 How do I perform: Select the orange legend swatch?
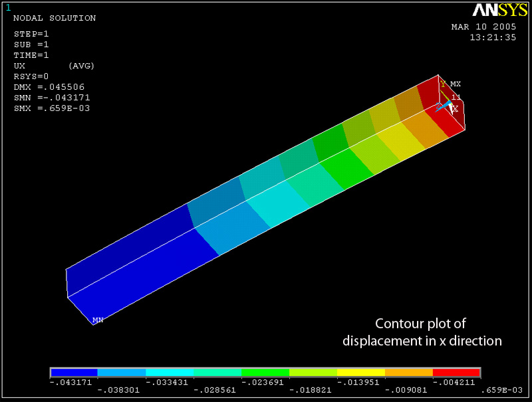tap(409, 373)
